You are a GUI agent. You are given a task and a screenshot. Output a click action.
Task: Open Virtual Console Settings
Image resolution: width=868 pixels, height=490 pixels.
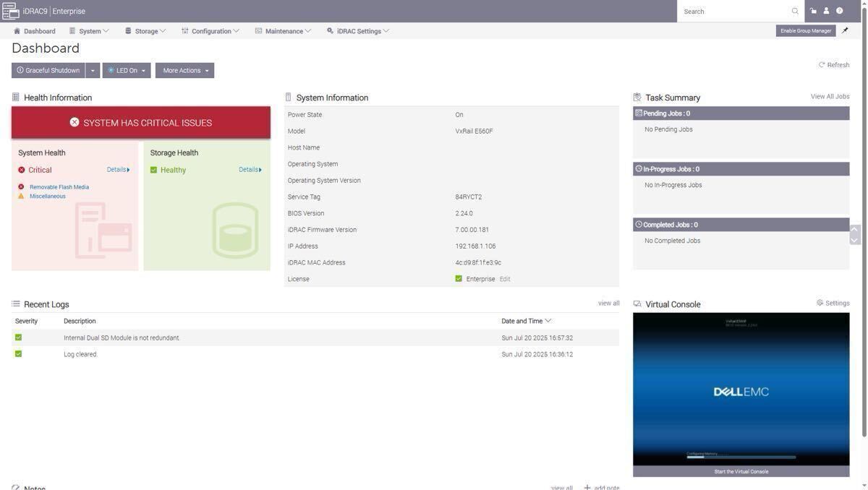pyautogui.click(x=833, y=303)
